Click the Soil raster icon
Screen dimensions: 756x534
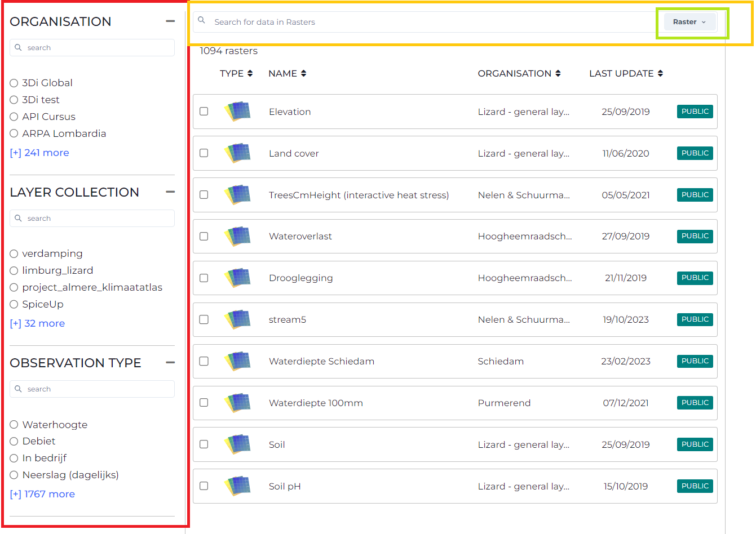[237, 444]
